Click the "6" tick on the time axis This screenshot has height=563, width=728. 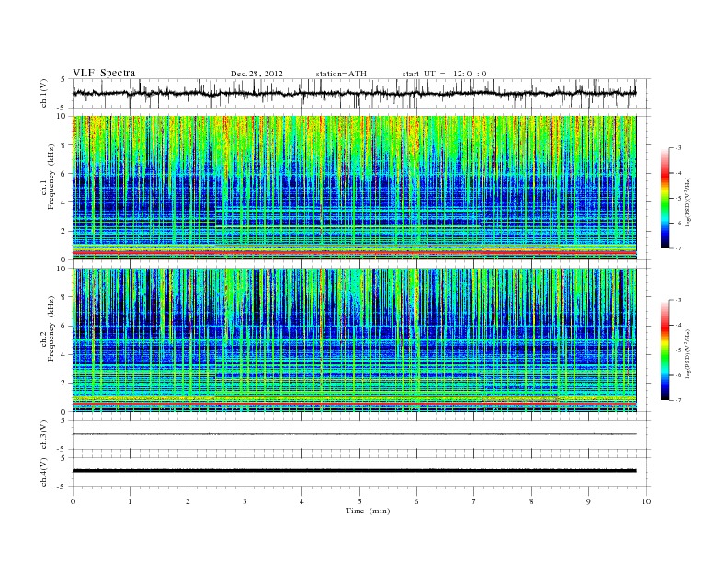pyautogui.click(x=416, y=501)
